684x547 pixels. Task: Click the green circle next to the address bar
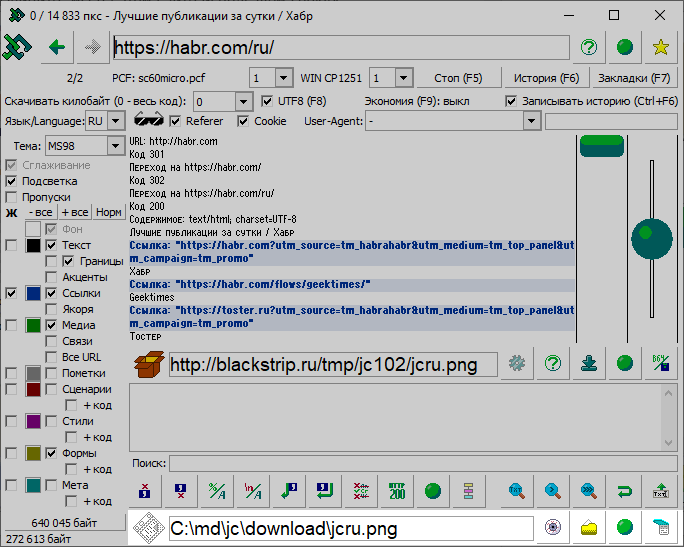(624, 47)
